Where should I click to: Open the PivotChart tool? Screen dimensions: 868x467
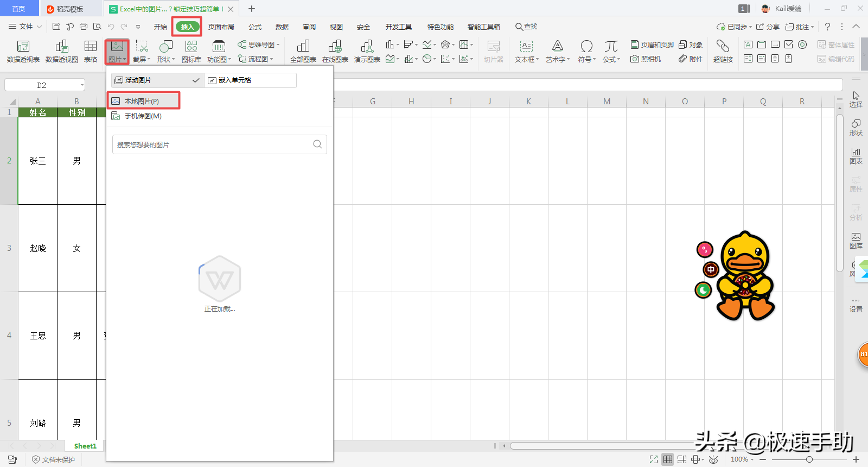[x=62, y=52]
